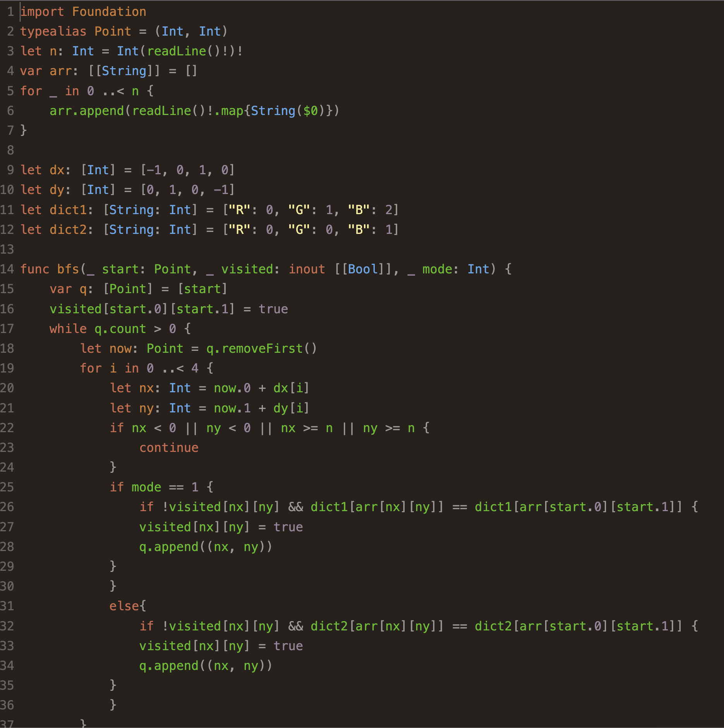Click the 'arr' variable declaration on line 4

pos(61,71)
